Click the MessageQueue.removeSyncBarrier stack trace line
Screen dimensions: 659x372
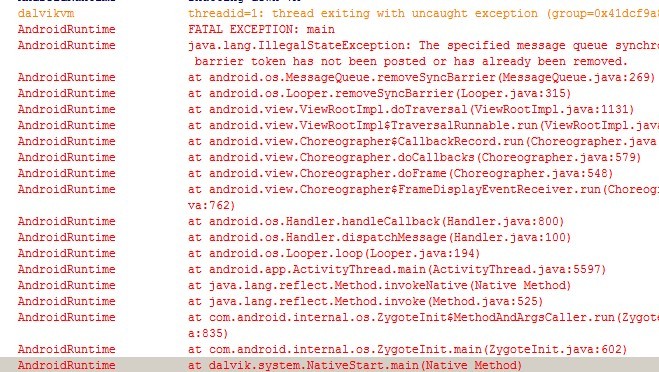pos(330,77)
